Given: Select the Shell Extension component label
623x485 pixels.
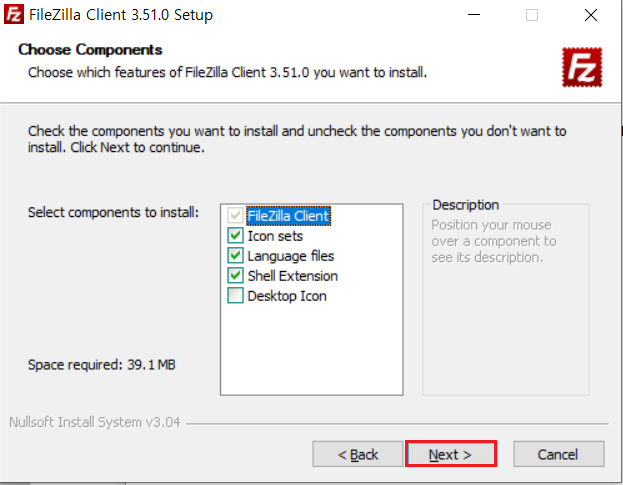Looking at the screenshot, I should [293, 276].
